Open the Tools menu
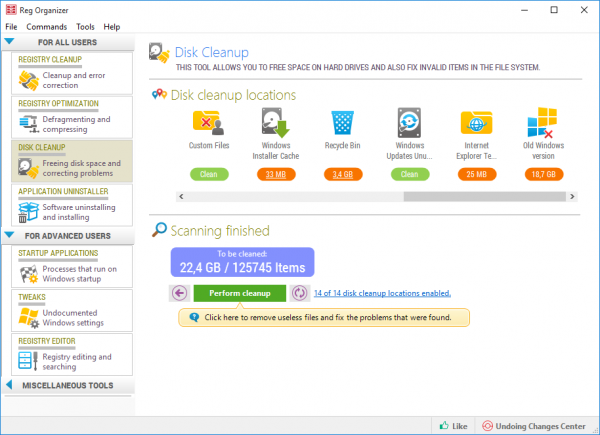Screen dimensions: 600x435 [85, 27]
